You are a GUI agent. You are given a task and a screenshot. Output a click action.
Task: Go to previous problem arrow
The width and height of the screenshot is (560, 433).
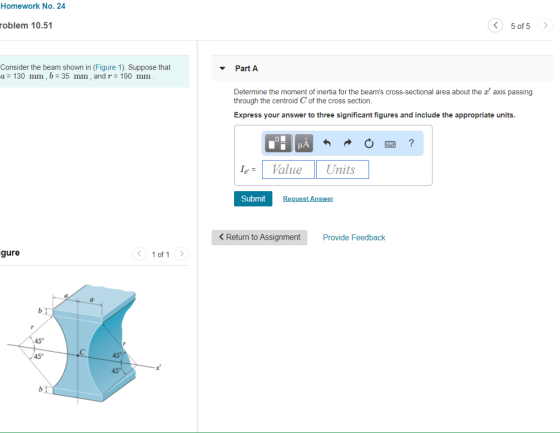pyautogui.click(x=495, y=25)
